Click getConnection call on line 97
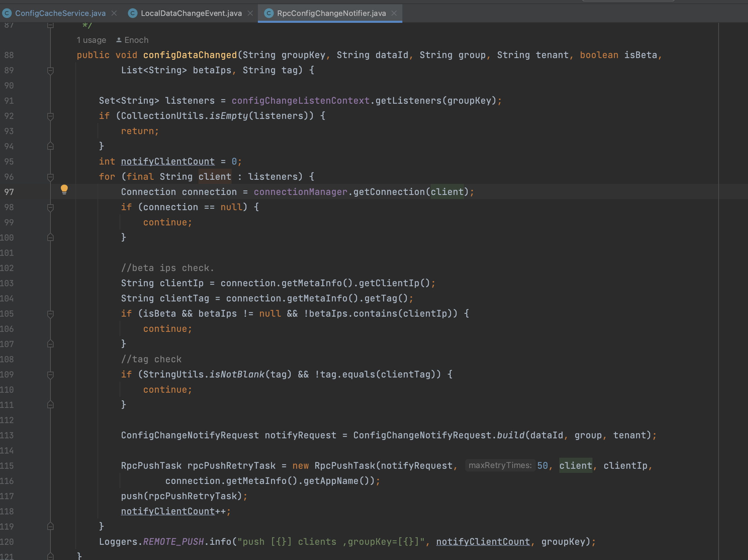 click(389, 192)
